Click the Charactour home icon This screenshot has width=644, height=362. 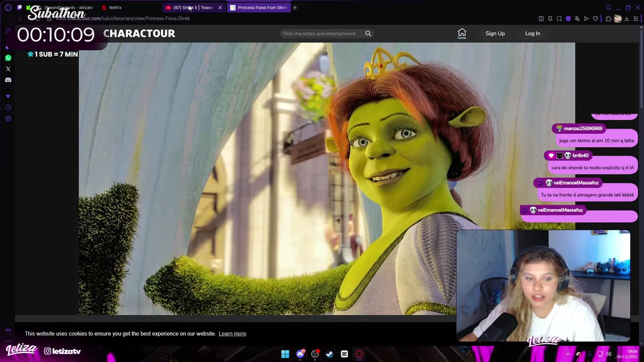(462, 33)
